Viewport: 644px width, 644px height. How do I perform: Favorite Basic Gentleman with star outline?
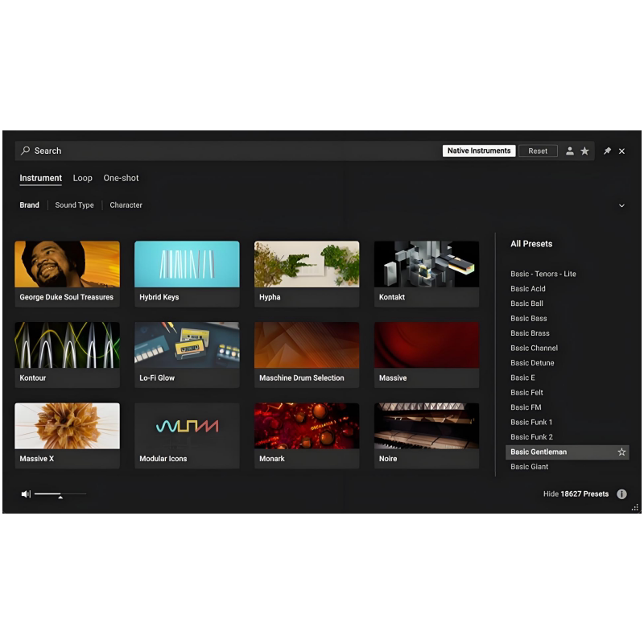(x=621, y=452)
